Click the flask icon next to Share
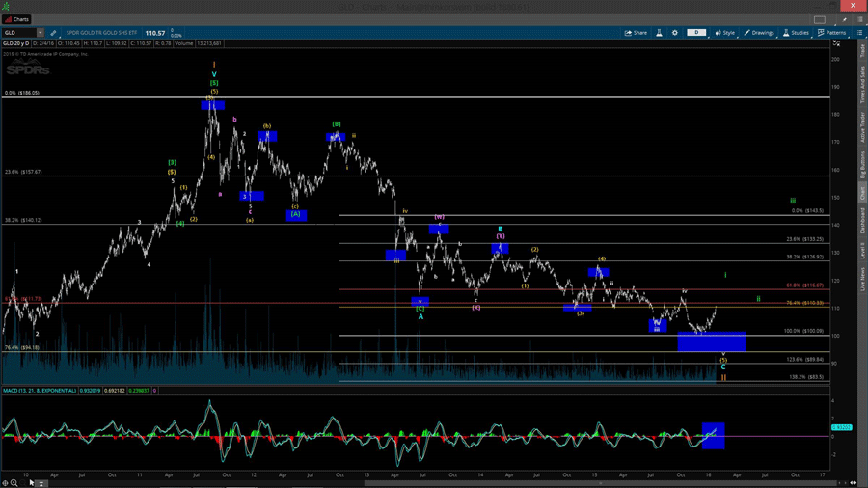 point(660,33)
